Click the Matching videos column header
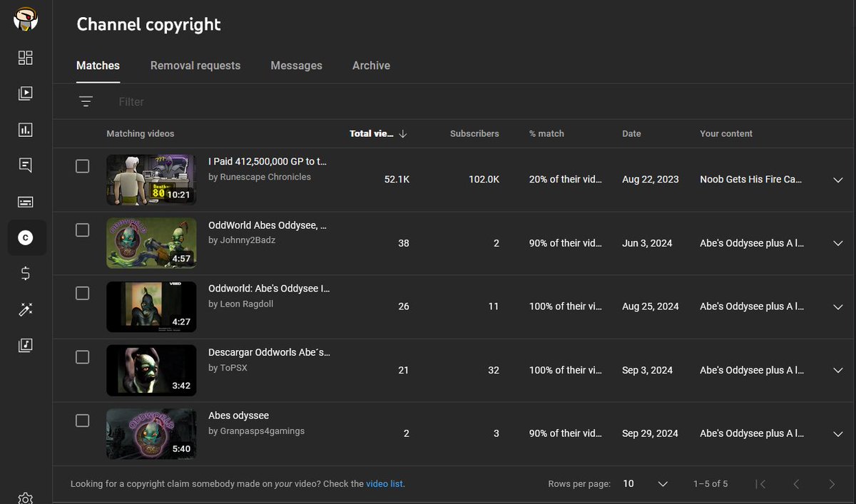Viewport: 856px width, 504px height. [141, 133]
